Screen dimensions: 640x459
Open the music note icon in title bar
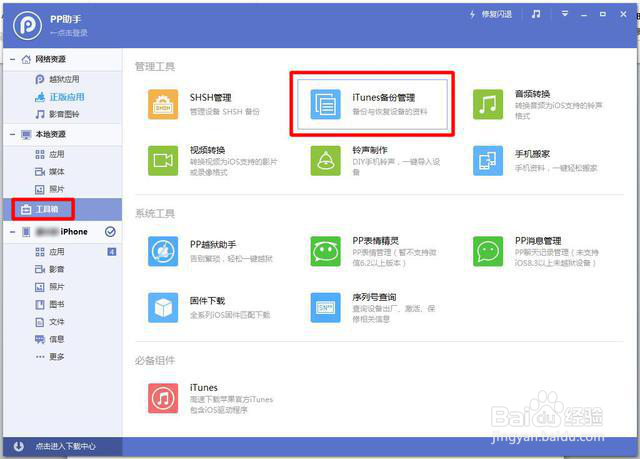point(536,14)
